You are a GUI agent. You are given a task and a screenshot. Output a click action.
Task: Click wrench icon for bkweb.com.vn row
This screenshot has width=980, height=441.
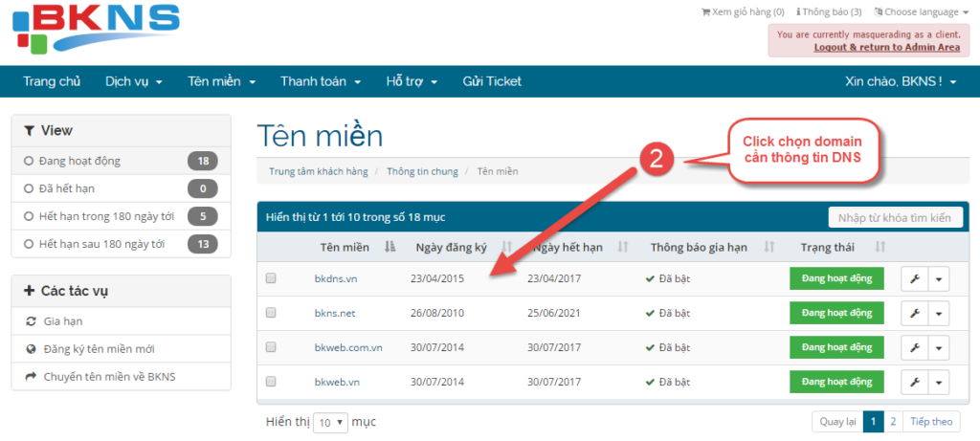pos(913,348)
